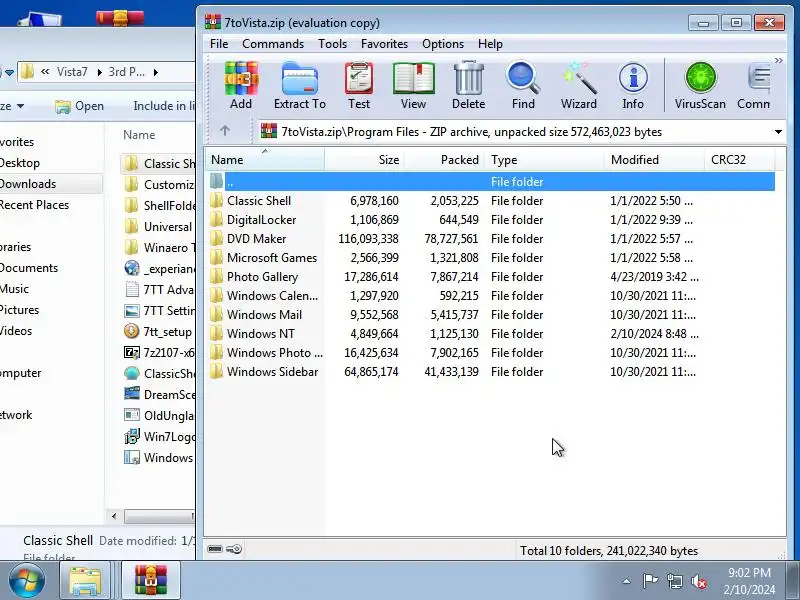Open the Find magnifier tool

coord(523,86)
